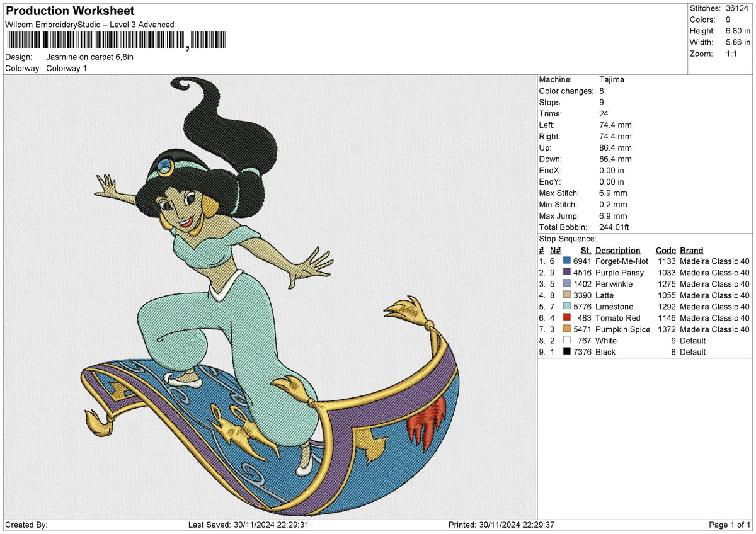Click the Width value '5.86 in'

click(738, 42)
